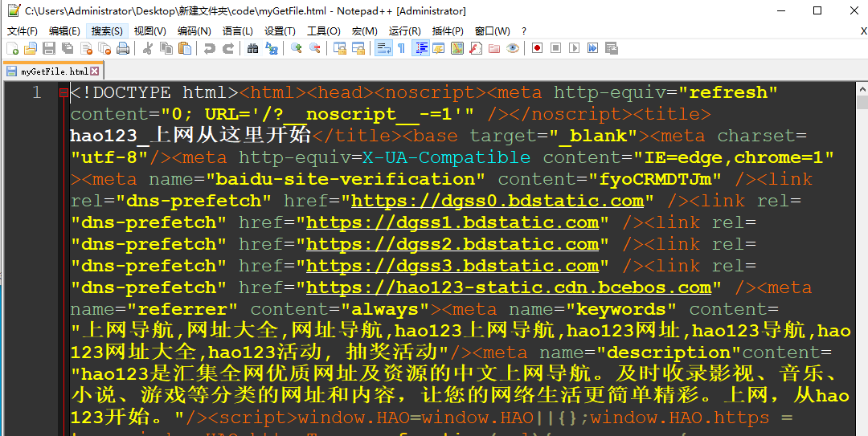This screenshot has height=436, width=868.
Task: Zoom out using the magnifier minus icon
Action: (x=315, y=48)
